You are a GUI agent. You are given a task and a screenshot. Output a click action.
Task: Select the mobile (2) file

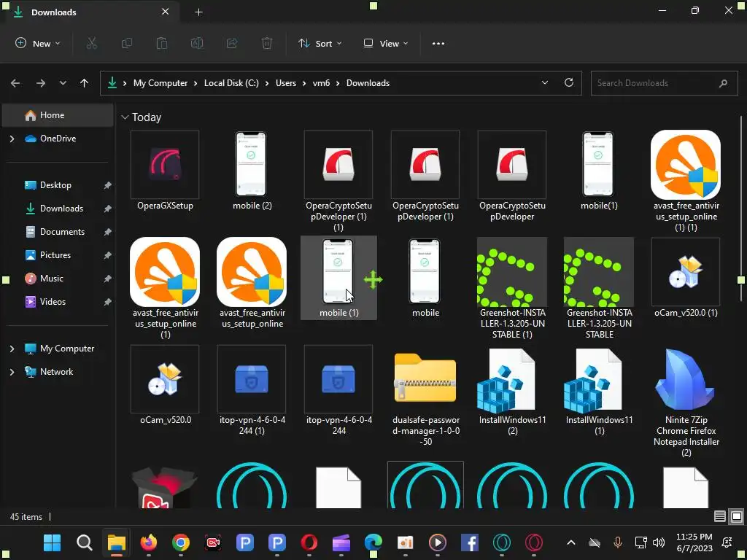(252, 171)
